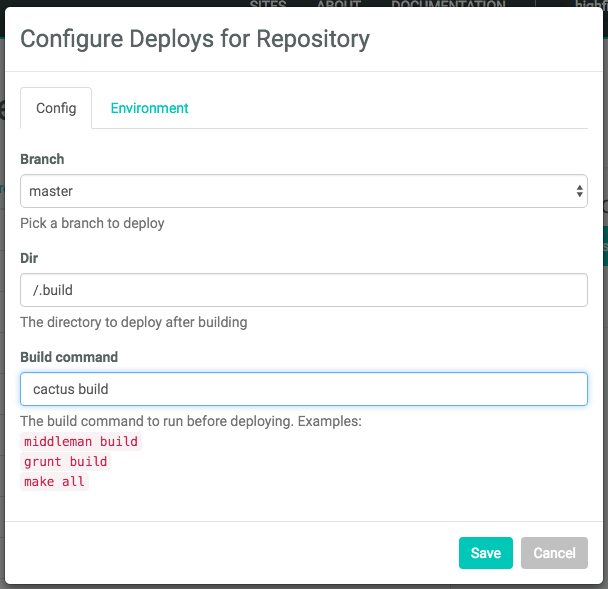Click into the Dir input field
The image size is (608, 589).
pyautogui.click(x=303, y=291)
